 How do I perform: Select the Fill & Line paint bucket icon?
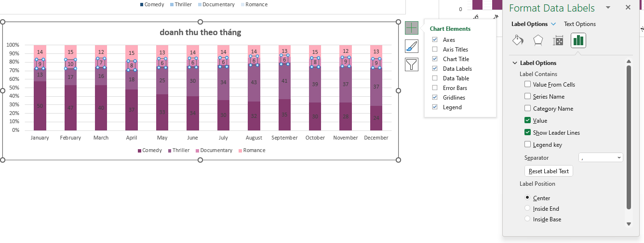point(518,40)
